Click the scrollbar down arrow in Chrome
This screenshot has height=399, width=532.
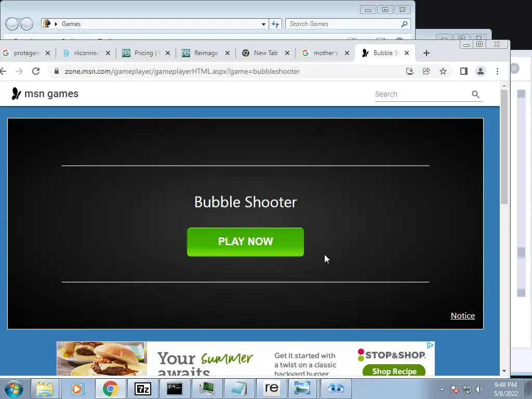point(504,371)
